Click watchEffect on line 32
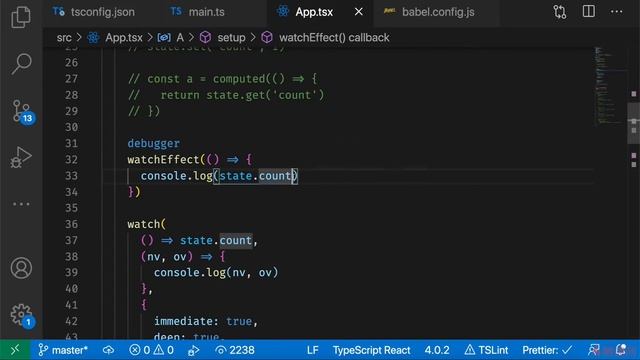 (x=163, y=160)
